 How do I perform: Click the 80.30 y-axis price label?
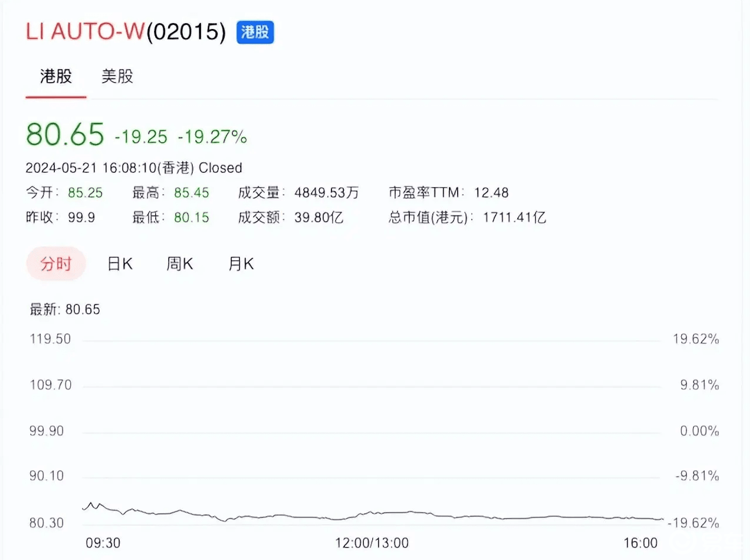tap(46, 522)
